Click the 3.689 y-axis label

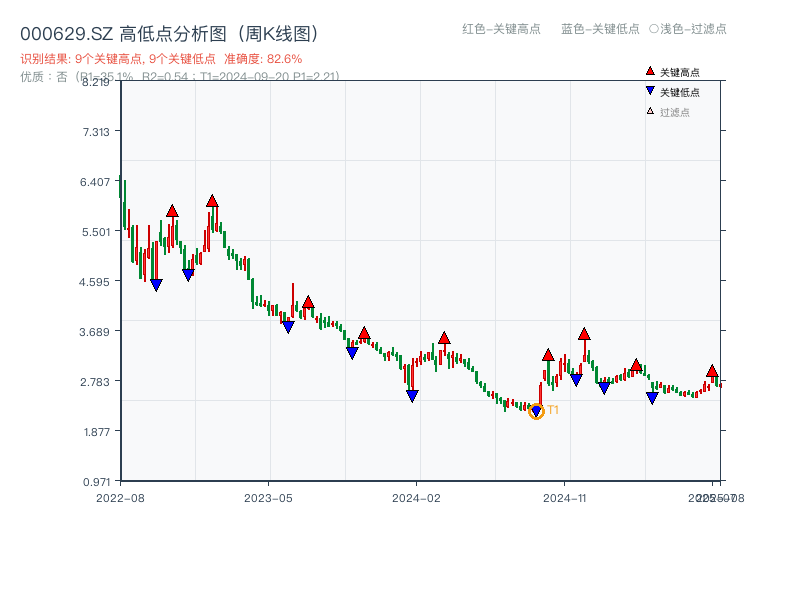94,332
